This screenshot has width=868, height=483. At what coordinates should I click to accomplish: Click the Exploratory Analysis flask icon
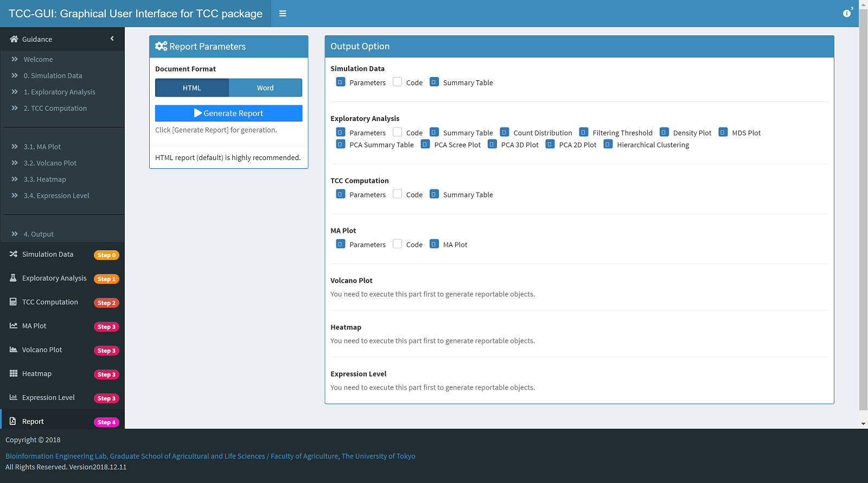tap(14, 278)
